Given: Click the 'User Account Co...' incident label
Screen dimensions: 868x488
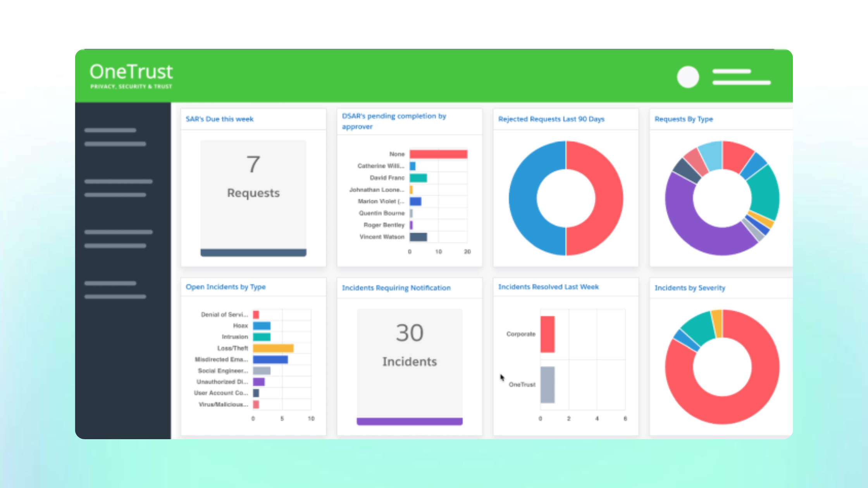Looking at the screenshot, I should coord(221,393).
